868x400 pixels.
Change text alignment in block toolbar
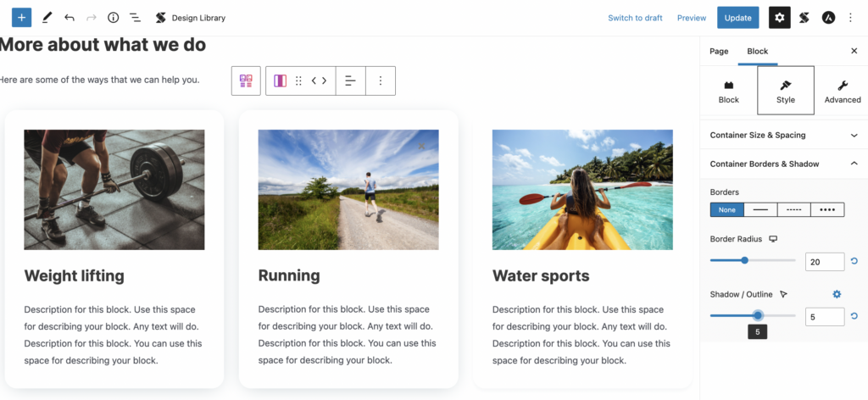click(x=350, y=81)
